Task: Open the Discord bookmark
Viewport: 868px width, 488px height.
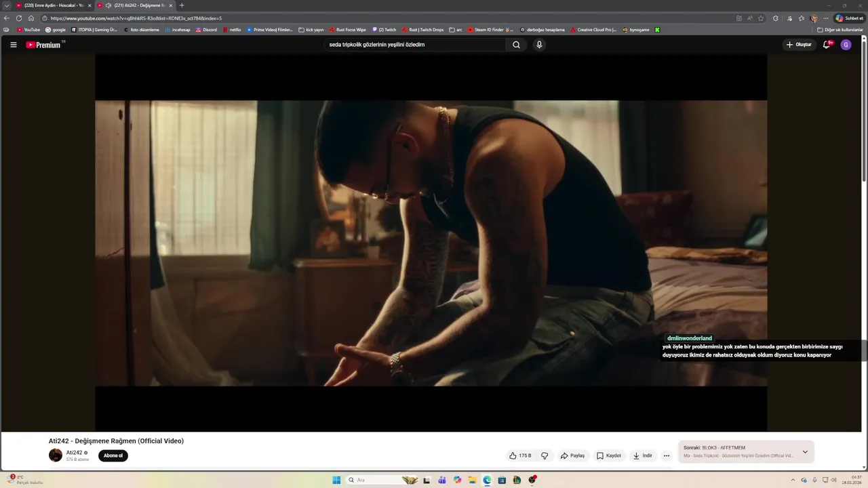Action: click(x=207, y=30)
